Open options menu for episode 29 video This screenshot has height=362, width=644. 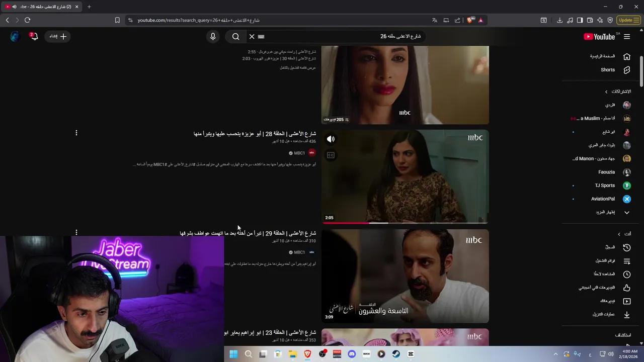pyautogui.click(x=76, y=232)
